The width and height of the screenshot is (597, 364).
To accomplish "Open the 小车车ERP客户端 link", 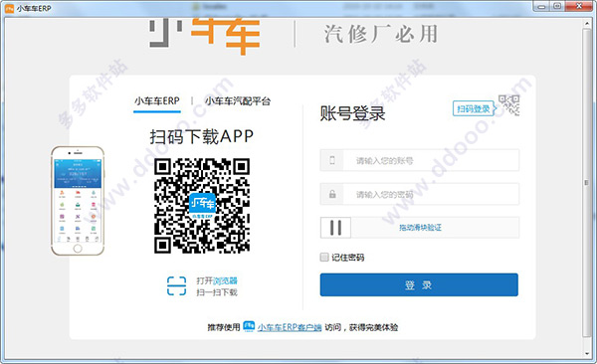I will (x=290, y=327).
